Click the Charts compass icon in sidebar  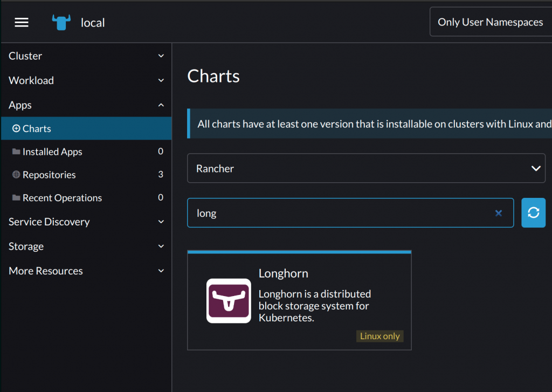(16, 129)
